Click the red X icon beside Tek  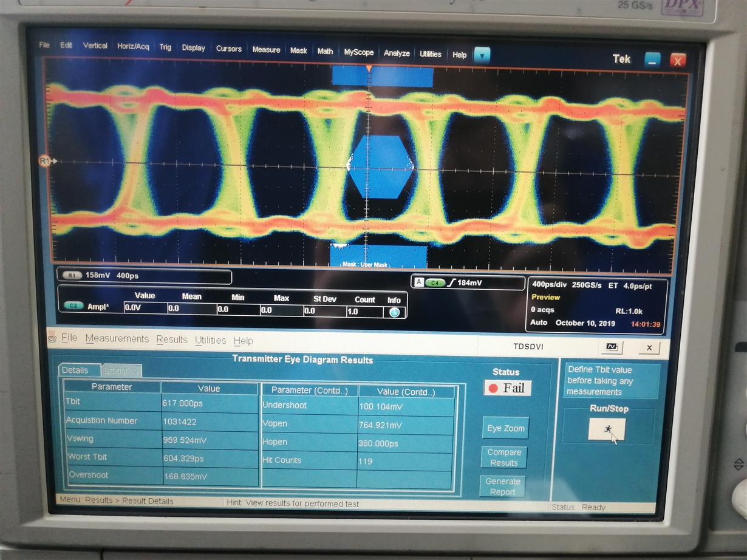(x=678, y=60)
